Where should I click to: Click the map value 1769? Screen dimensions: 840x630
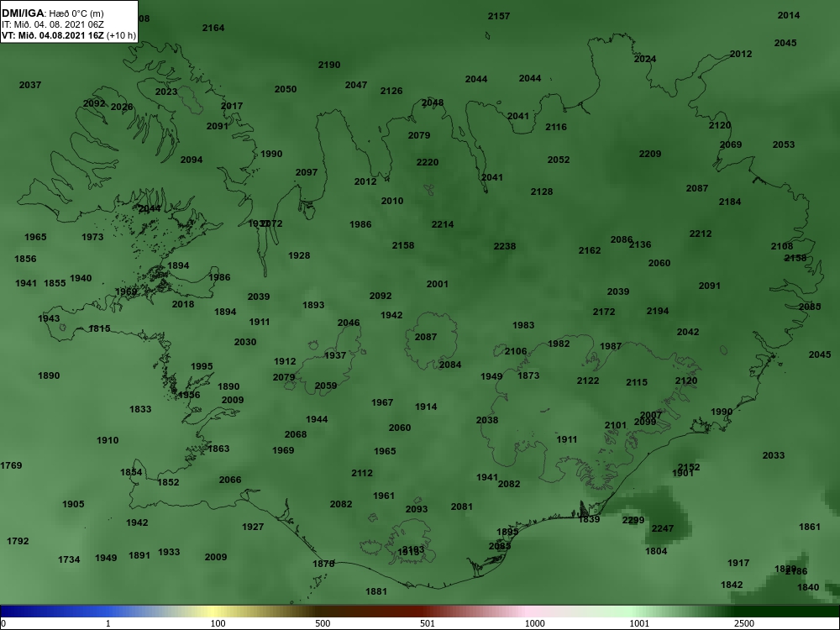coord(11,465)
